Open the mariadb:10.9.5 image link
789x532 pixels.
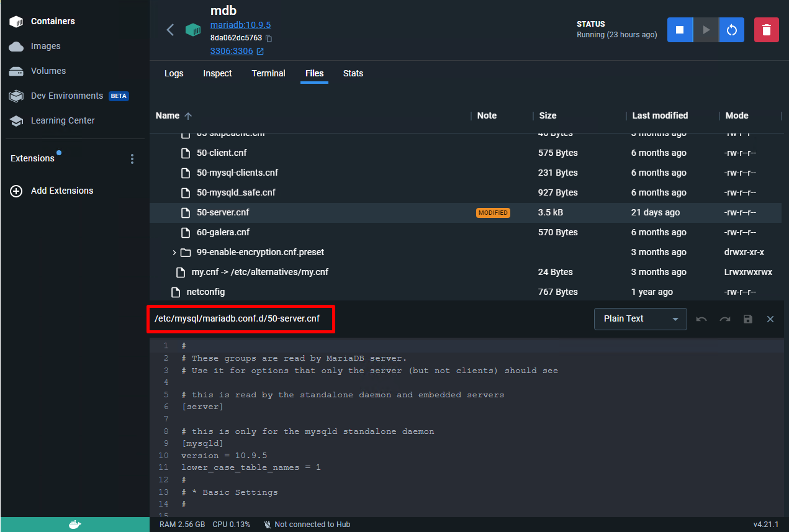[240, 25]
